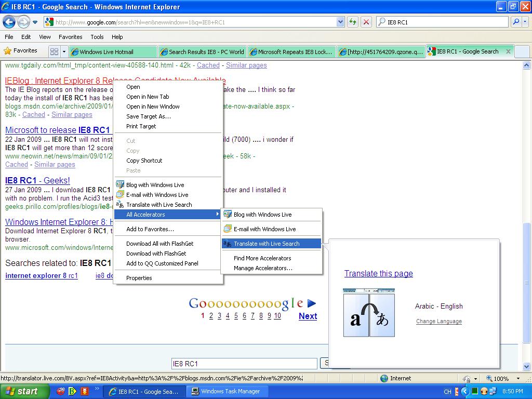Open the Tools menu
The image size is (532, 399).
(x=97, y=37)
